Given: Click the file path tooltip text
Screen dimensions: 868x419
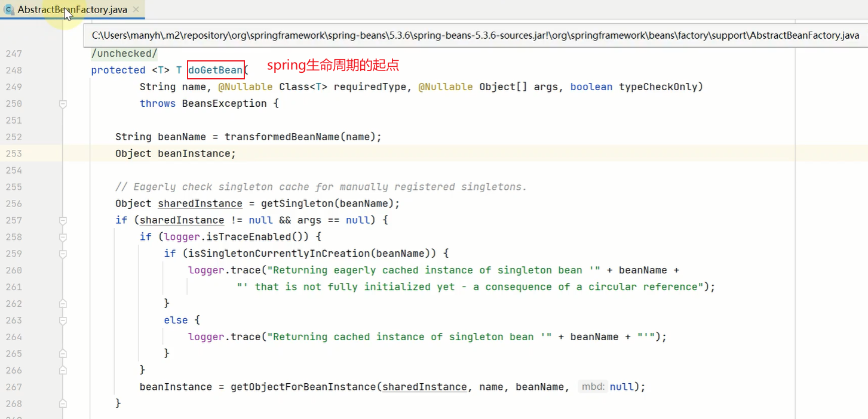Looking at the screenshot, I should tap(475, 35).
